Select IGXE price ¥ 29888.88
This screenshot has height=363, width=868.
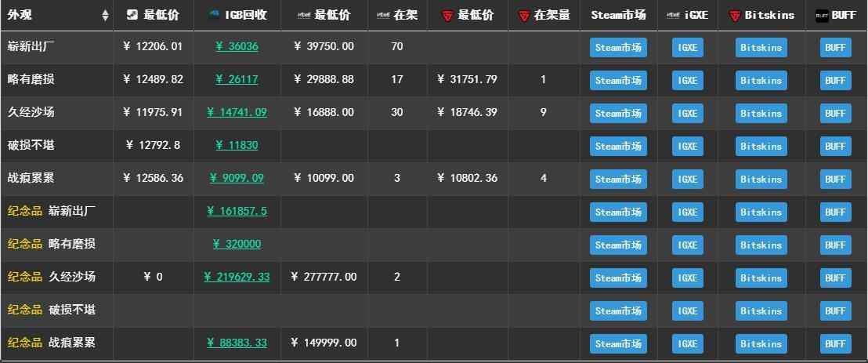point(324,79)
